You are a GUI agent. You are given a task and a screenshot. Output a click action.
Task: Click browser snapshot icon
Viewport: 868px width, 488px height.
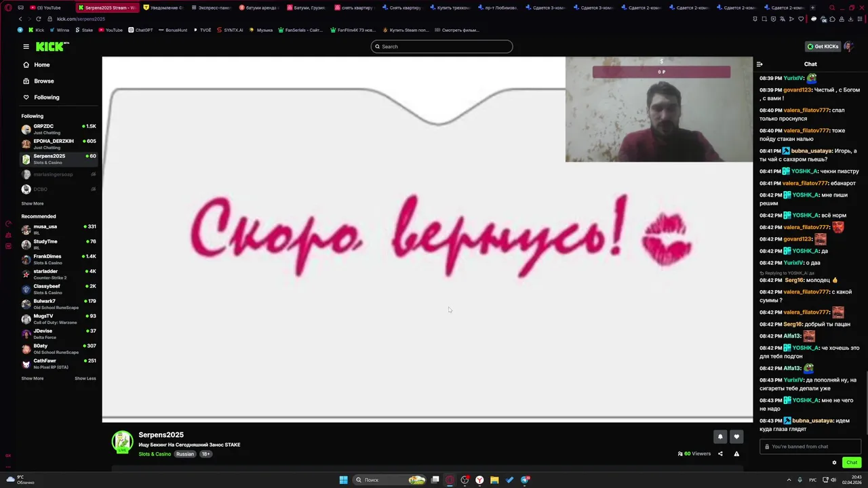[x=764, y=19]
